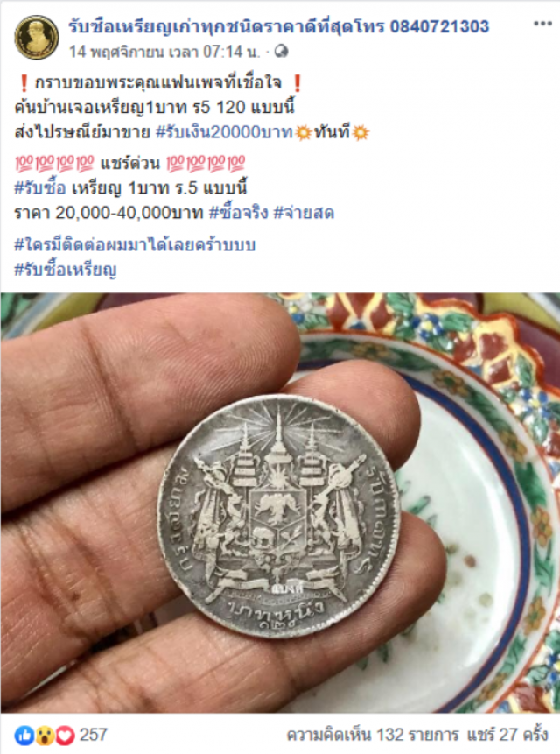Image resolution: width=560 pixels, height=754 pixels.
Task: Open the page name with 0840721303
Action: pyautogui.click(x=278, y=26)
